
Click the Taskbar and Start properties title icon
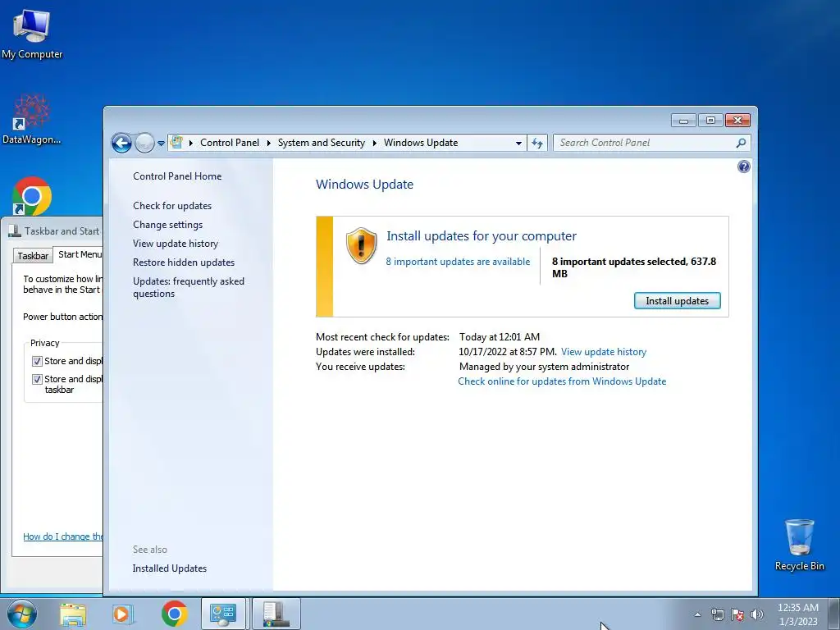[15, 231]
